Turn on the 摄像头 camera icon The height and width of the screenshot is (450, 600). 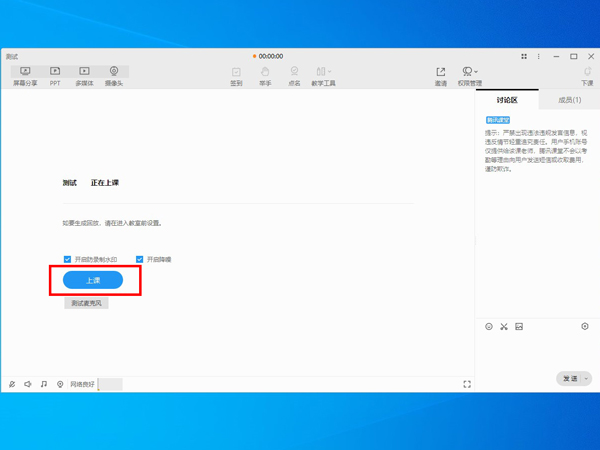point(114,76)
